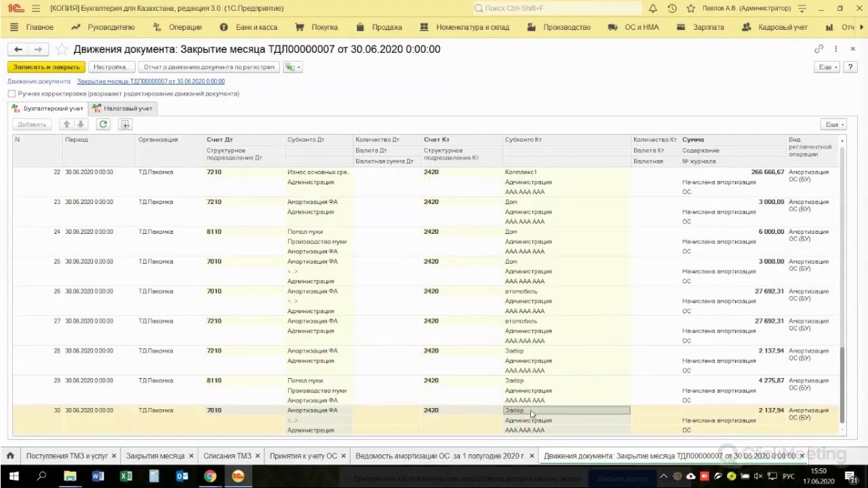Click the forward navigation arrow
Viewport: 868px width, 488px height.
pyautogui.click(x=39, y=49)
